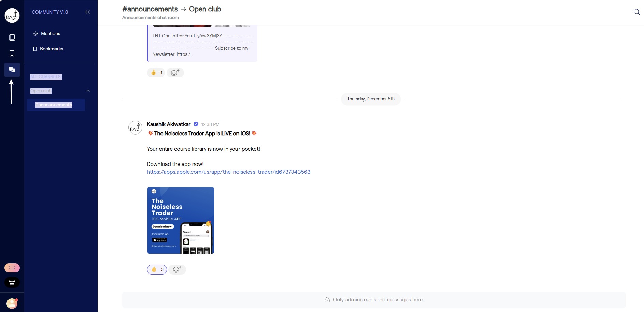Viewport: 644px width, 312px height.
Task: Click the ALL CHANNELS heading
Action: pyautogui.click(x=46, y=77)
